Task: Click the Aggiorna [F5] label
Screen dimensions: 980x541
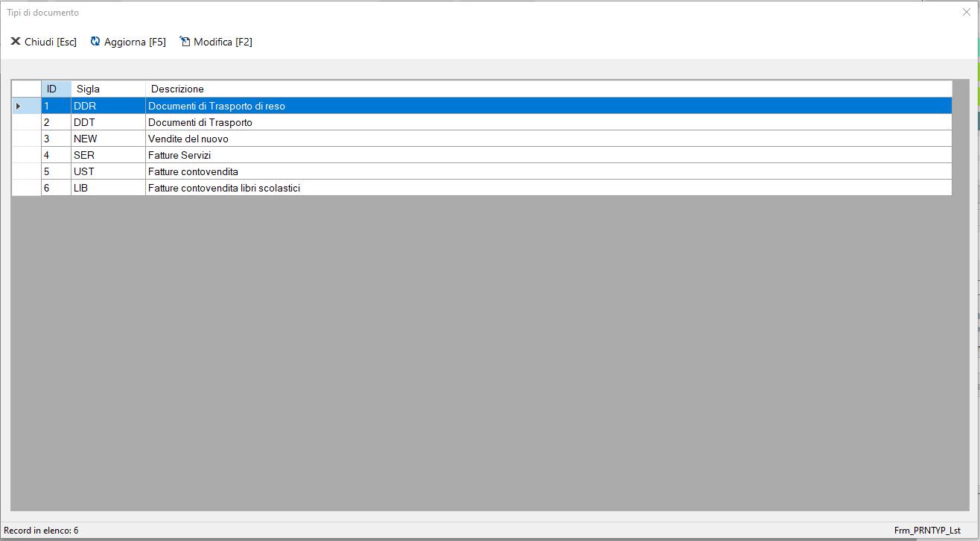Action: tap(135, 42)
